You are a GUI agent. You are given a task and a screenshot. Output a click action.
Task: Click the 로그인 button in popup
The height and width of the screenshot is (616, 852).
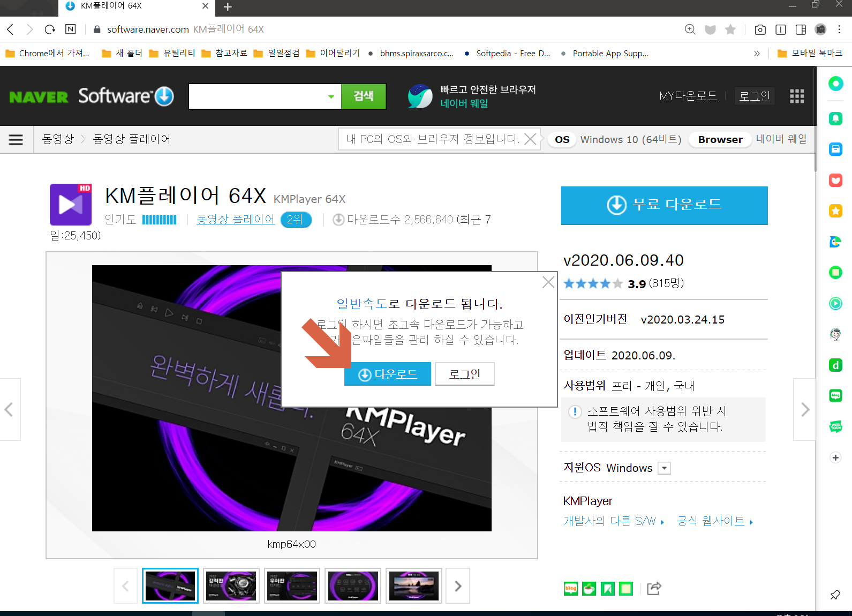(x=464, y=374)
